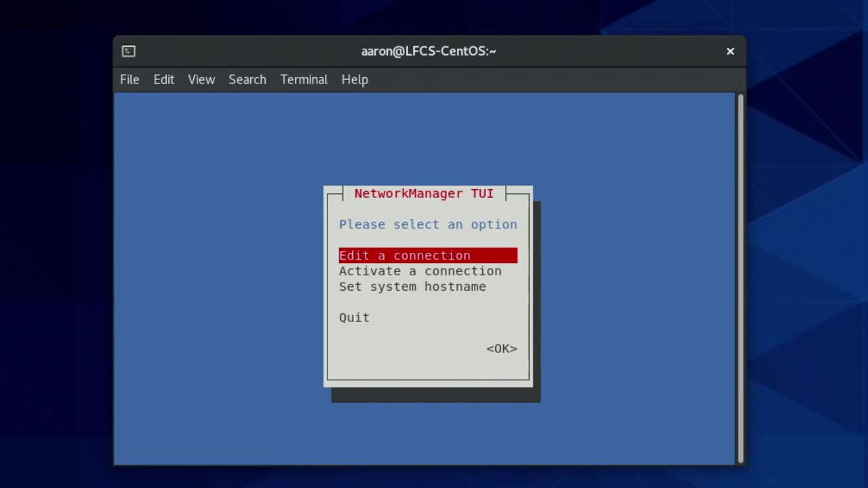868x488 pixels.
Task: Click the terminal window scrollbar
Action: coord(740,278)
